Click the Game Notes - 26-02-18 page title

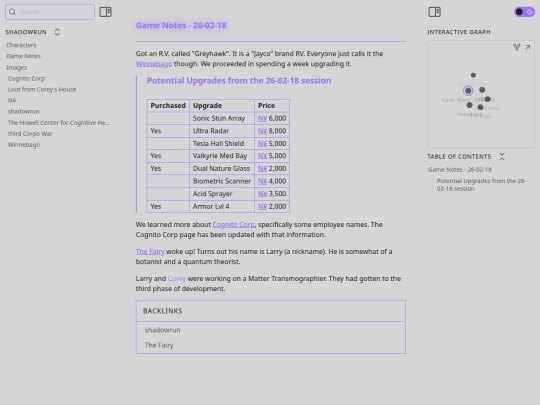tap(181, 25)
